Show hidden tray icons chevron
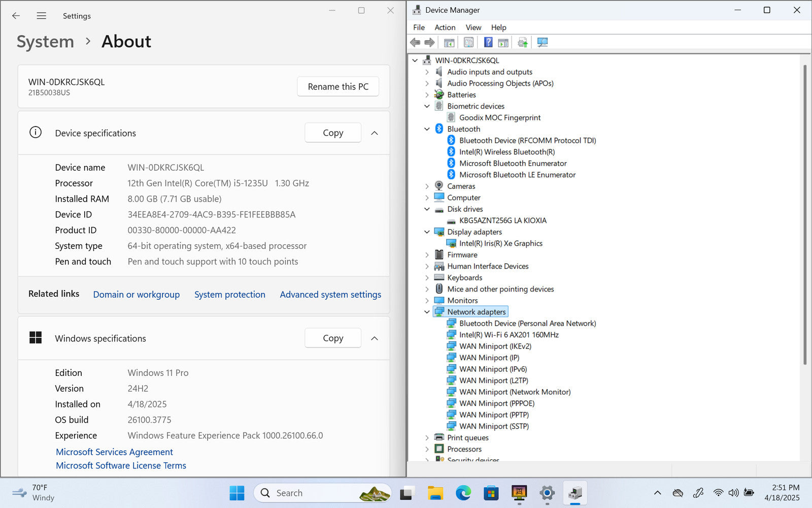This screenshot has height=508, width=812. [x=657, y=493]
